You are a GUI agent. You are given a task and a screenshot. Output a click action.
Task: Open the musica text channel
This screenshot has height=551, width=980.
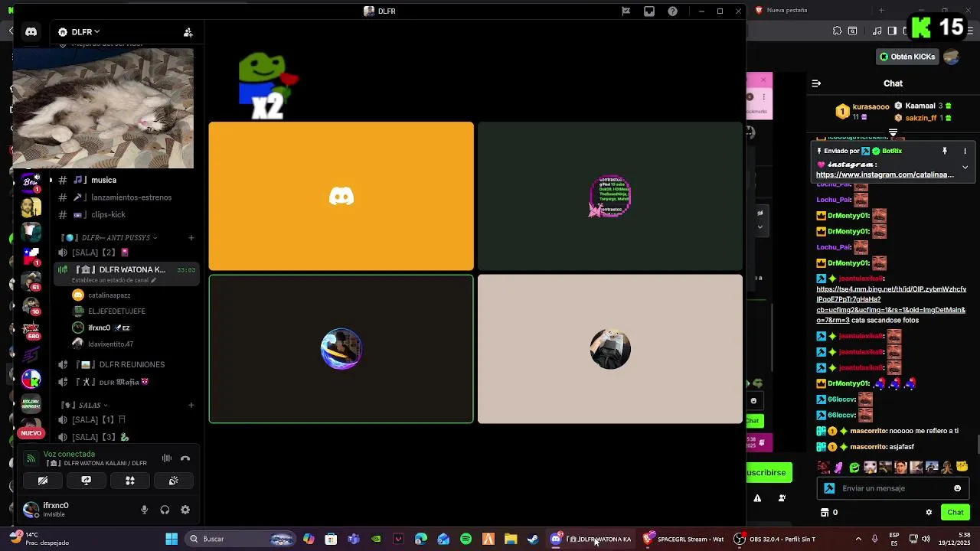[103, 180]
